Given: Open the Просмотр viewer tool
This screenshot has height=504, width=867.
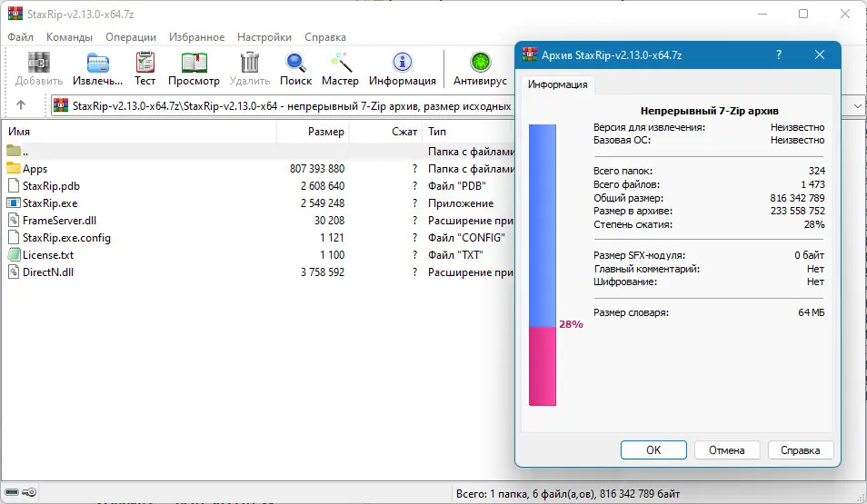Looking at the screenshot, I should tap(194, 63).
